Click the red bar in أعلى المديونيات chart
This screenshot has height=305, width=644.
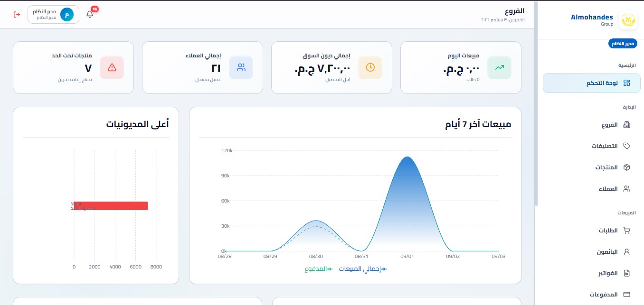(111, 206)
